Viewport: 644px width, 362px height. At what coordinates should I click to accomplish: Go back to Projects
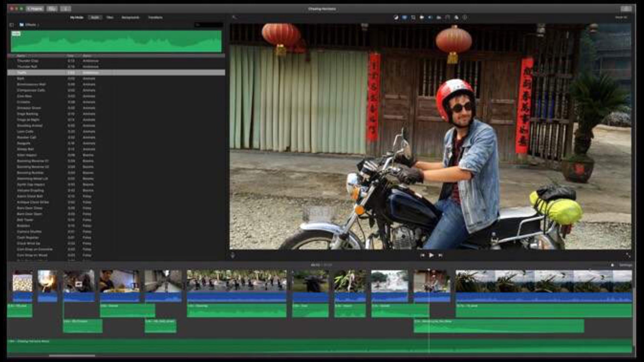tap(35, 9)
